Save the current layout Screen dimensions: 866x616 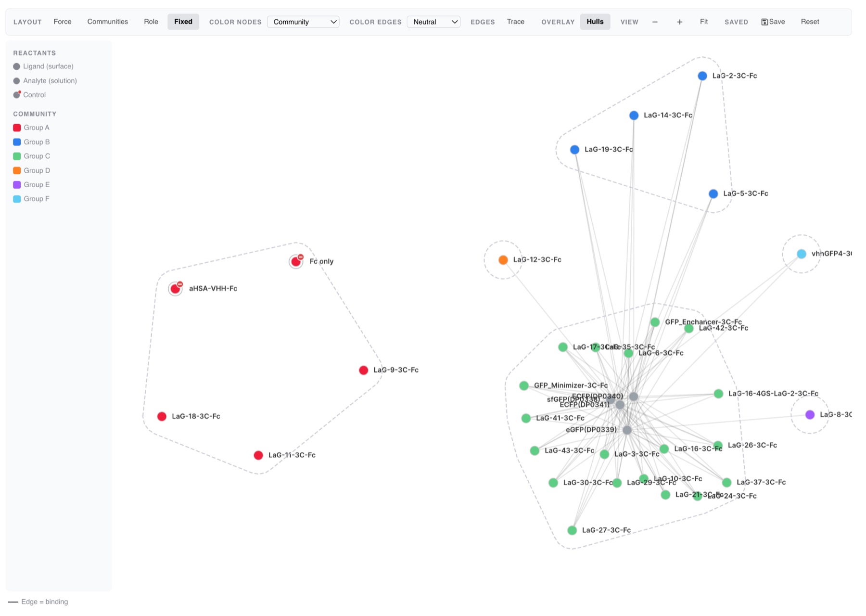coord(773,22)
